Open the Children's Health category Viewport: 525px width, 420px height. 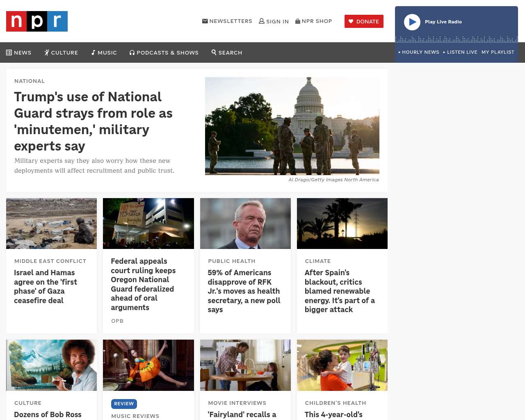pos(336,403)
